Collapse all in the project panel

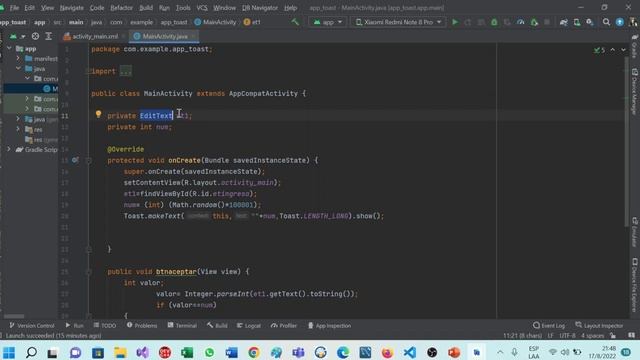coord(49,36)
